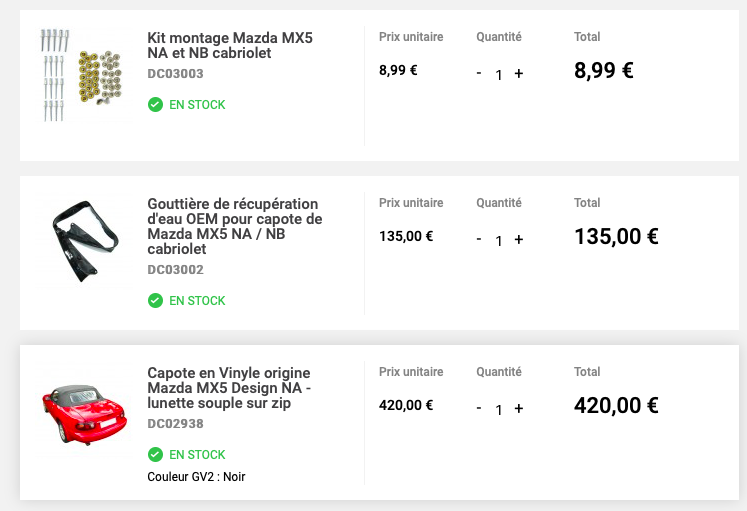Click the quantity value for Capote en Vinyle

coord(499,410)
